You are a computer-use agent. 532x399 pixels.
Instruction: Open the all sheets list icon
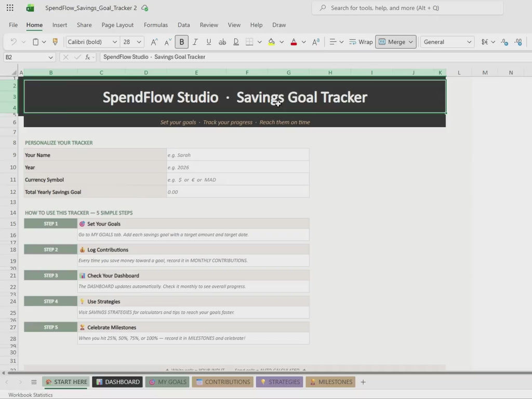pyautogui.click(x=34, y=382)
